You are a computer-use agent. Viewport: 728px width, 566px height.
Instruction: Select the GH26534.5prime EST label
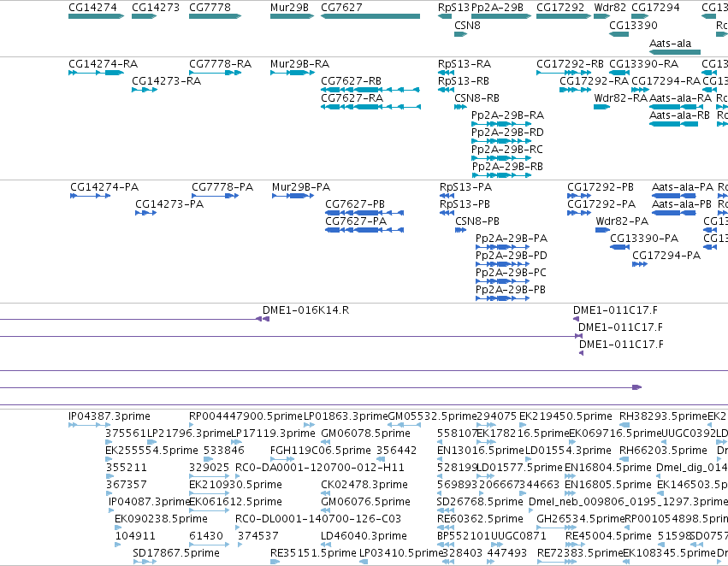coord(580,519)
